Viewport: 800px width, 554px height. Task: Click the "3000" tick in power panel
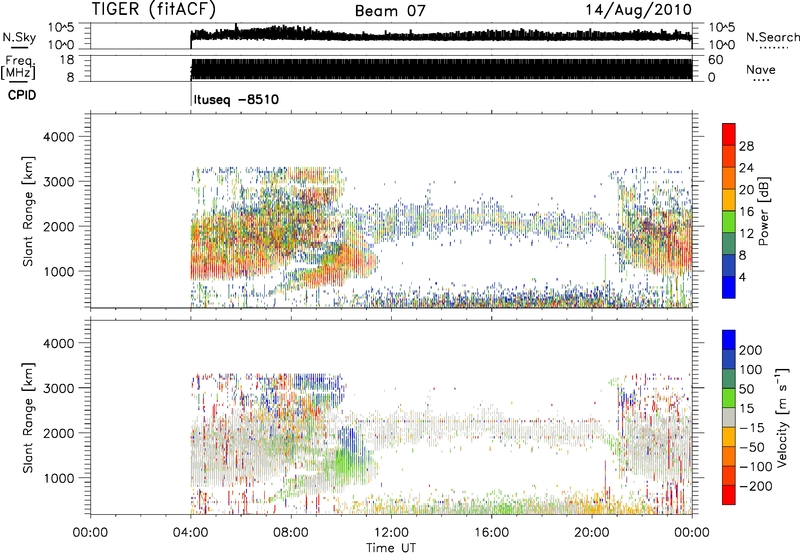coord(58,182)
